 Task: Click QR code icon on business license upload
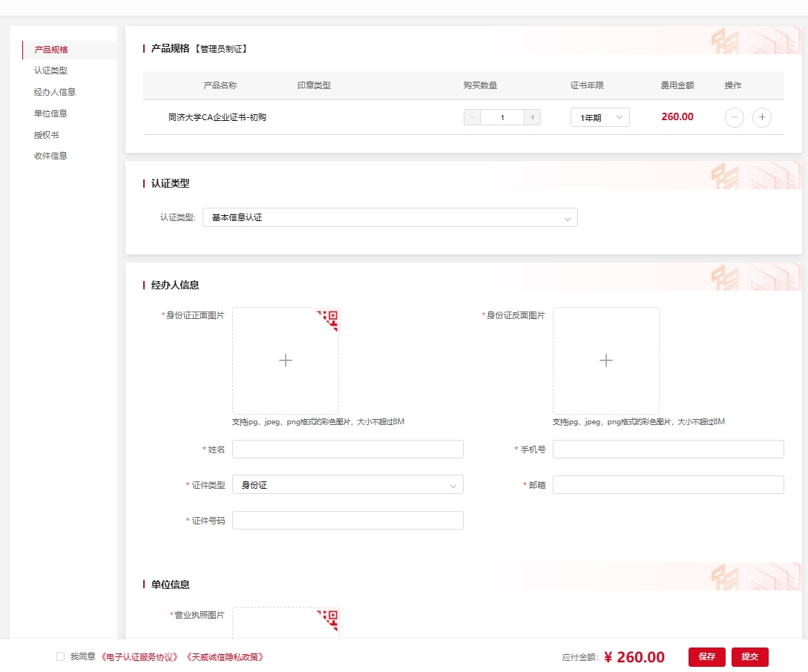point(331,616)
